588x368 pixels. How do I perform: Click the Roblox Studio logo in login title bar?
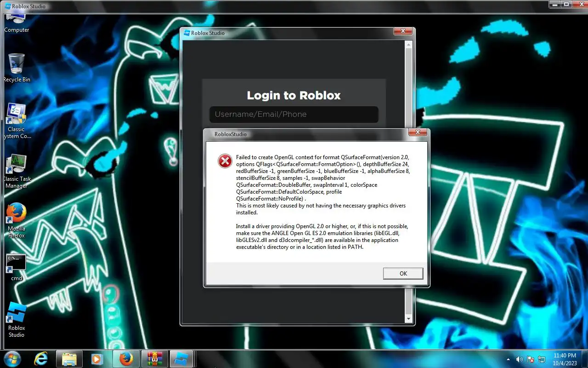point(187,33)
